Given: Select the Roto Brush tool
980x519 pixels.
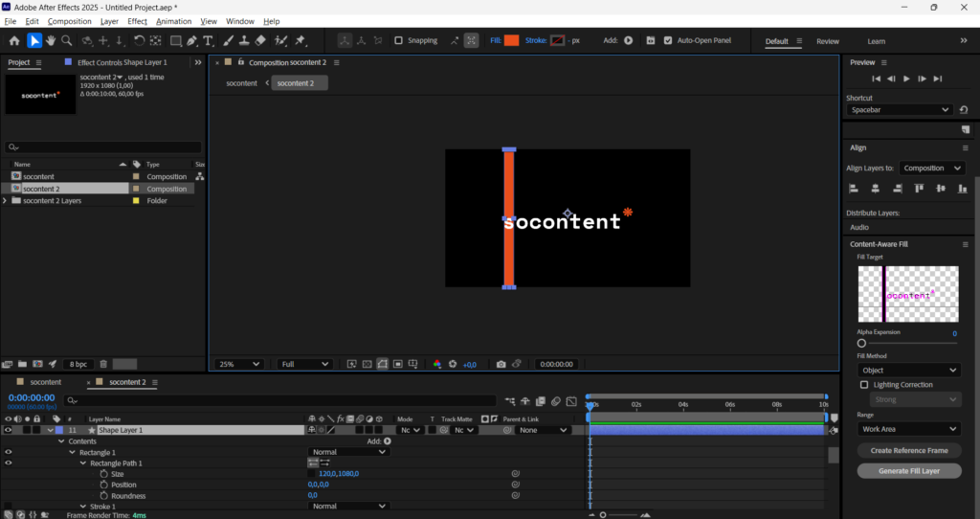Looking at the screenshot, I should tap(281, 40).
